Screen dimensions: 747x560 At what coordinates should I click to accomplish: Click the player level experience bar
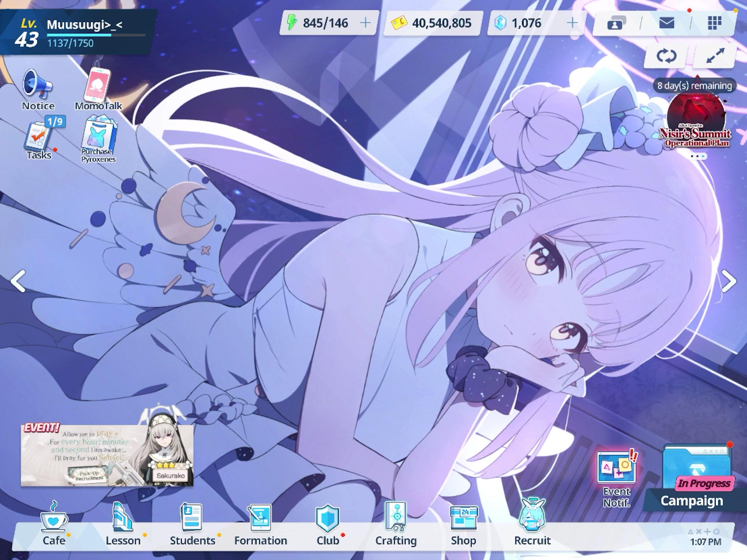(x=96, y=35)
